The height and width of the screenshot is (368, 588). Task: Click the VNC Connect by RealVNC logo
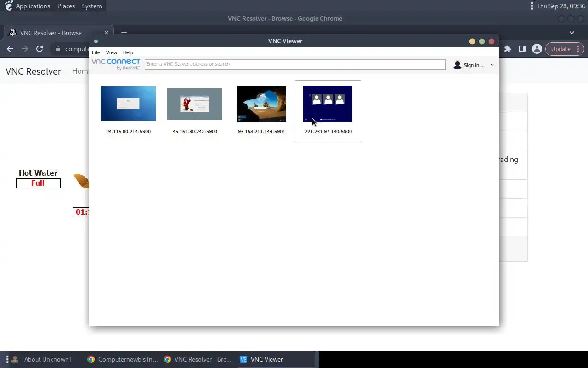pyautogui.click(x=116, y=64)
